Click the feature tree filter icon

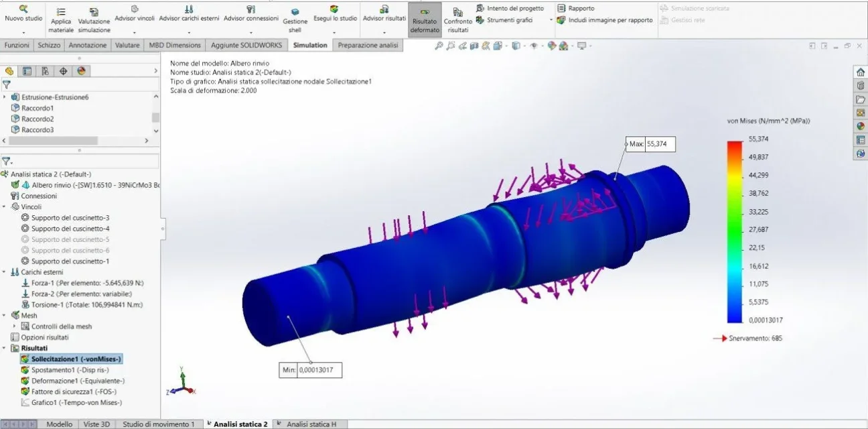coord(7,84)
